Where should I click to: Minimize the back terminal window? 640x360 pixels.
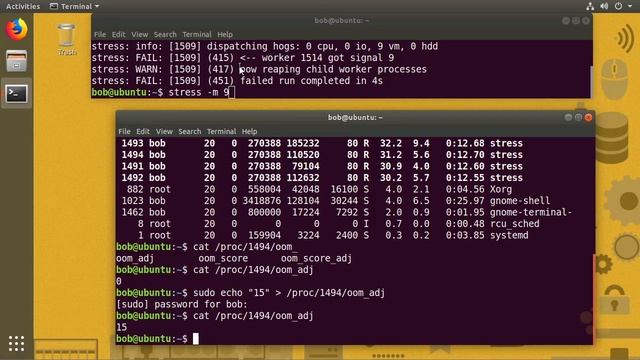(566, 20)
